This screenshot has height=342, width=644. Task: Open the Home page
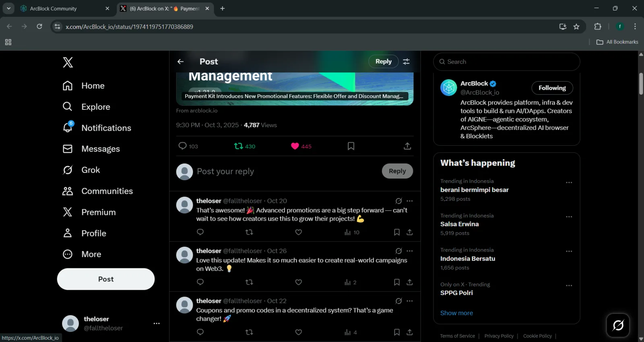(84, 86)
